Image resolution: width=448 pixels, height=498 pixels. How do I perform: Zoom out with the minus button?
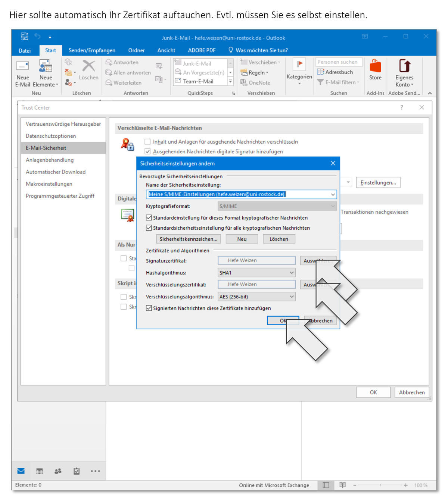(355, 485)
